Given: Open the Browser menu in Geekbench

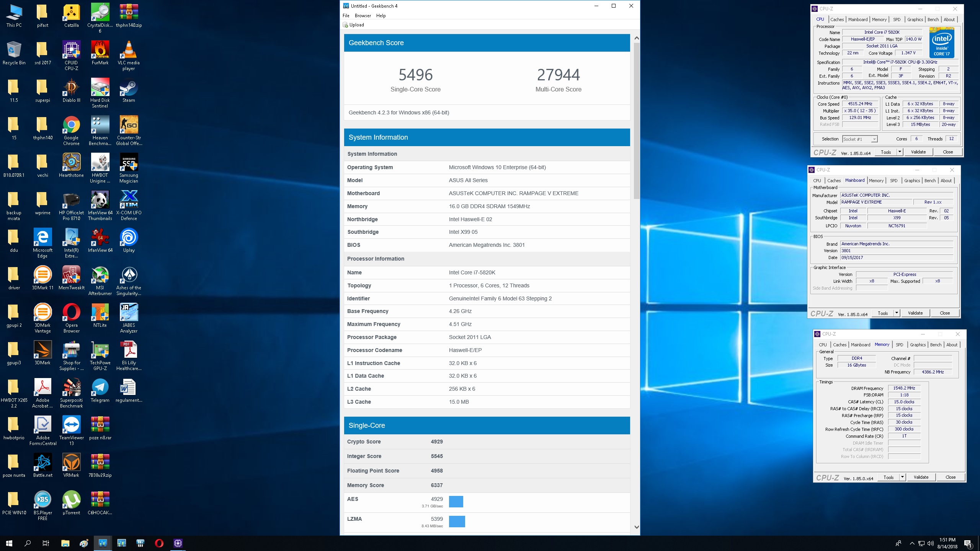Looking at the screenshot, I should click(363, 16).
